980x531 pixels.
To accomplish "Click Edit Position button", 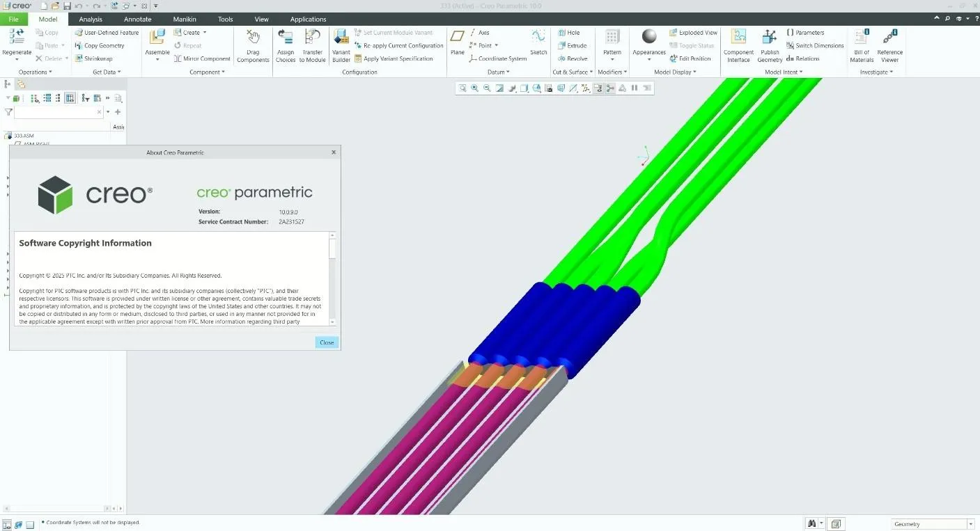I will pyautogui.click(x=690, y=59).
